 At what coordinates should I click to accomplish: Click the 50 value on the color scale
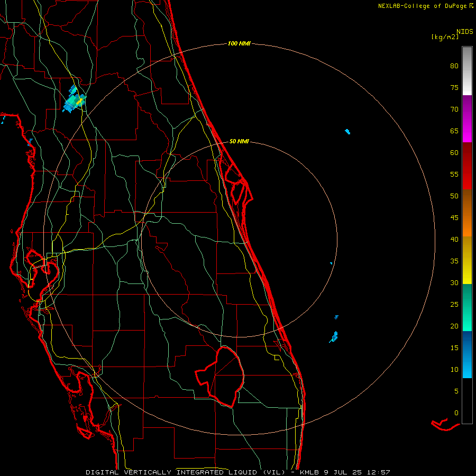pyautogui.click(x=454, y=196)
